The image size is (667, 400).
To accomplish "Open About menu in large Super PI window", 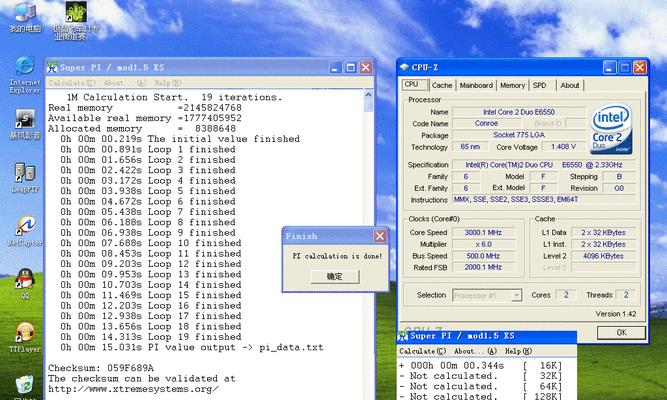I will coord(125,83).
